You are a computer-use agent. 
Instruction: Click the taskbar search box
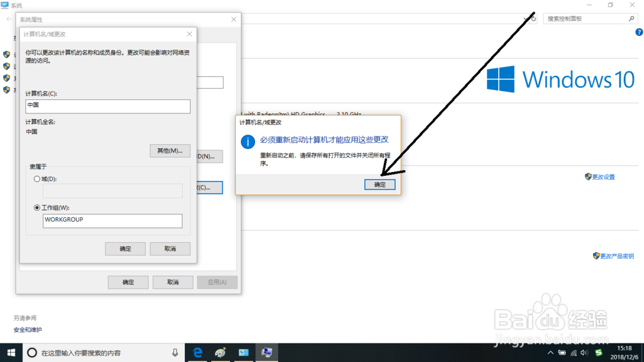(x=103, y=352)
